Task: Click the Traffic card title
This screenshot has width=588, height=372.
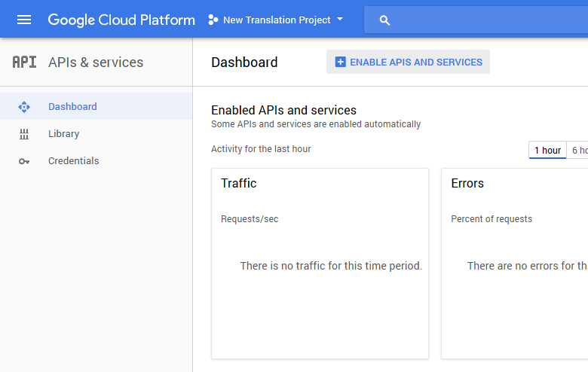Action: [x=238, y=183]
